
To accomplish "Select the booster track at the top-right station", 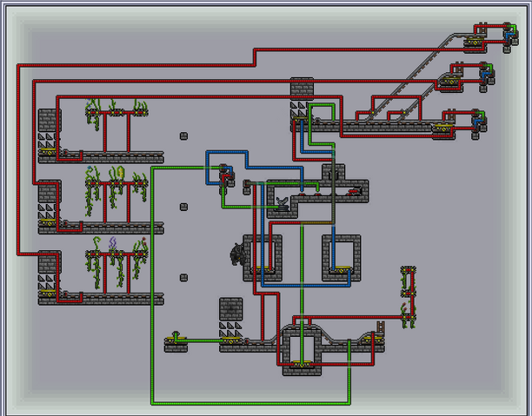I will pyautogui.click(x=474, y=43).
